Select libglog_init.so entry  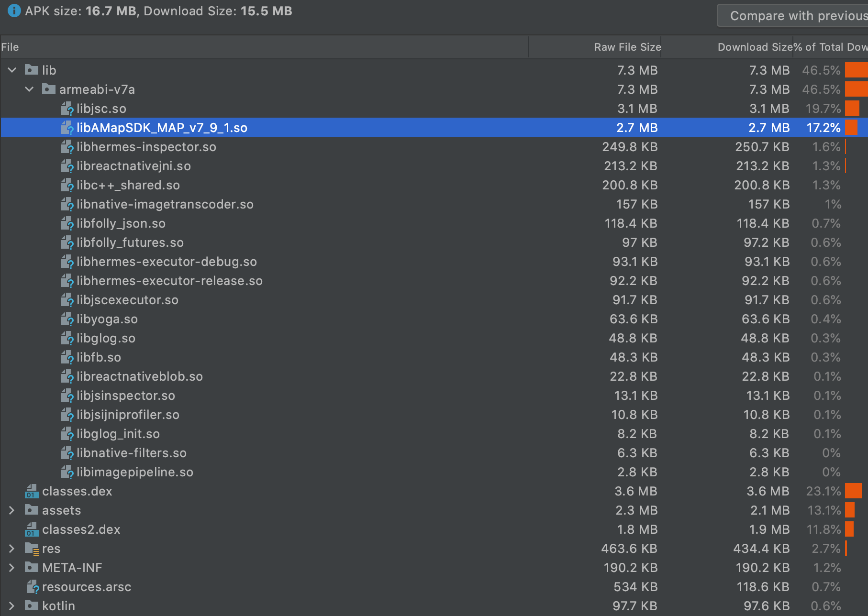(434, 434)
